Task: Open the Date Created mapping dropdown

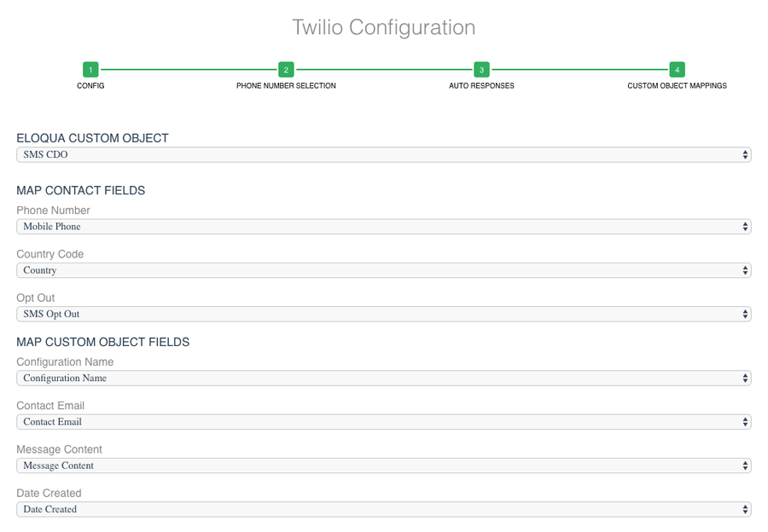Action: pyautogui.click(x=383, y=510)
